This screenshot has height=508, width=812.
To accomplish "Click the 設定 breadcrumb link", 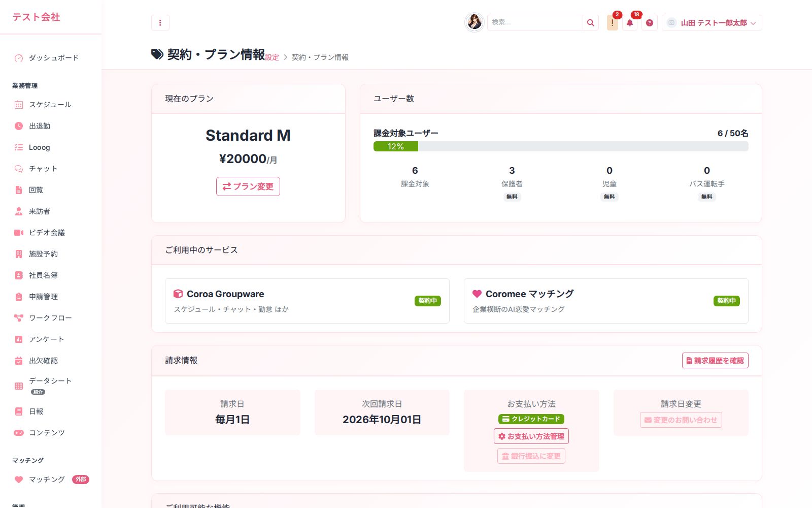I will point(272,57).
